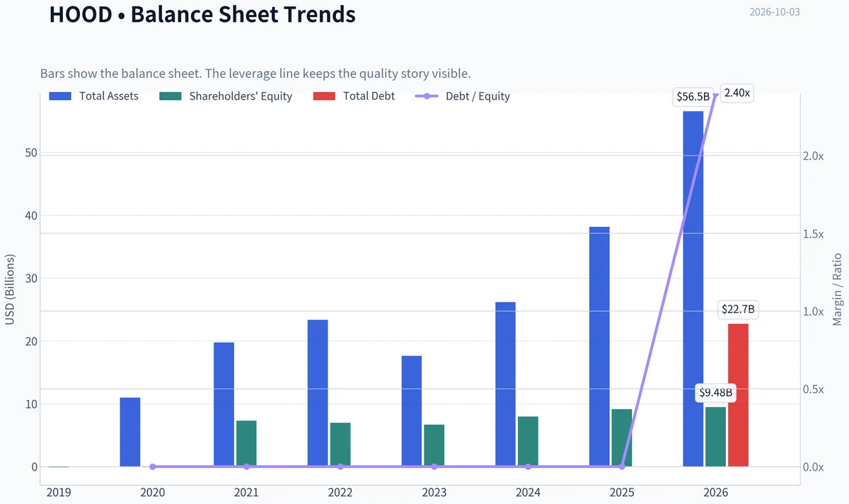
Task: Click the 2025 Debt / Equity line marker
Action: [x=622, y=467]
